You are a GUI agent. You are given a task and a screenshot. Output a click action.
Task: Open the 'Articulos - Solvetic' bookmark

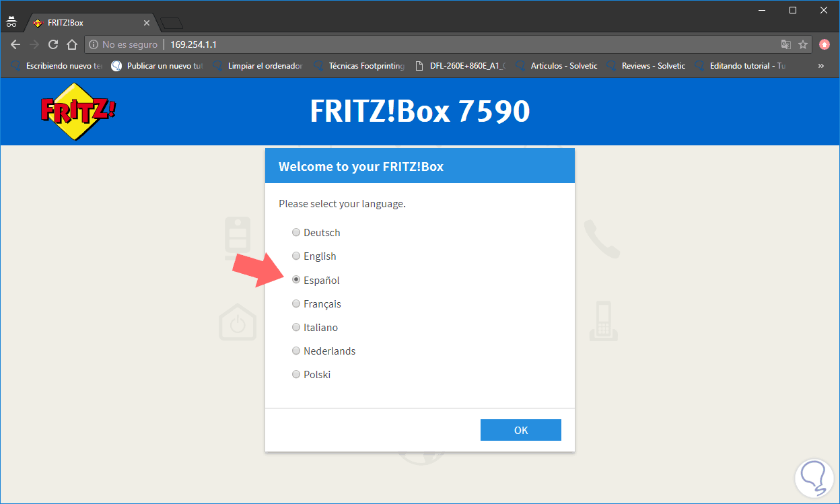[557, 66]
